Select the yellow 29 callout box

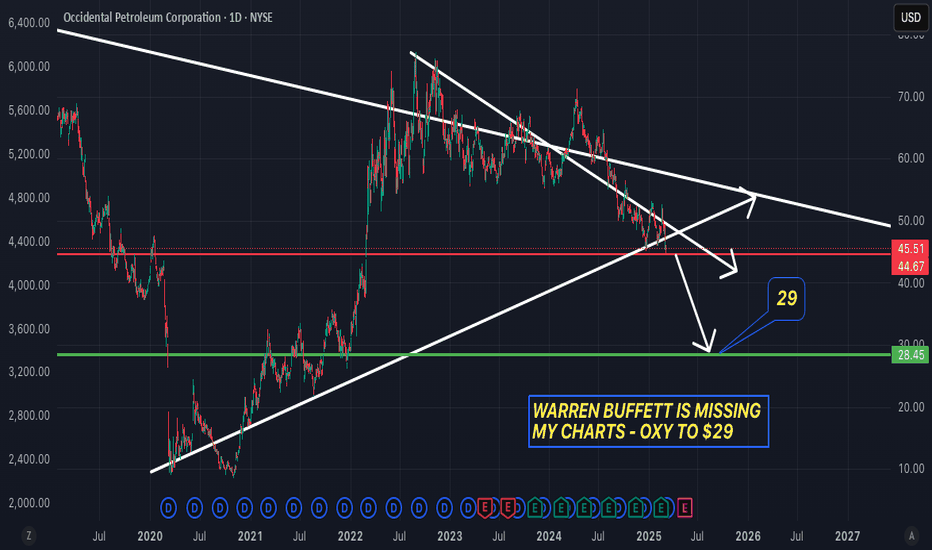tap(786, 298)
